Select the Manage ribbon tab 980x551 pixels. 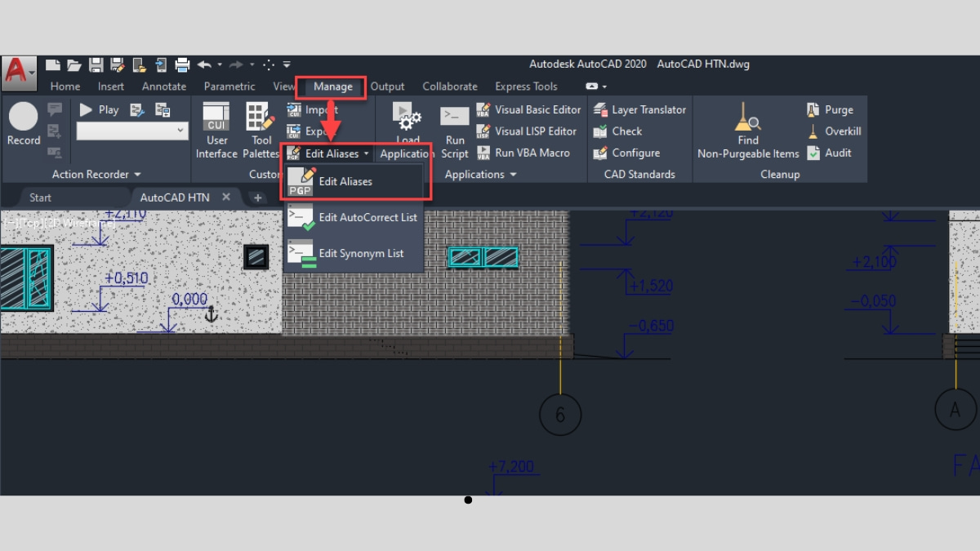coord(333,87)
